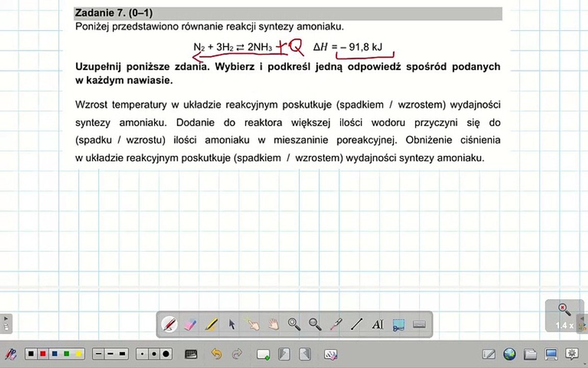The width and height of the screenshot is (588, 368).
Task: Click the Zoom in magnifier tool
Action: (294, 324)
